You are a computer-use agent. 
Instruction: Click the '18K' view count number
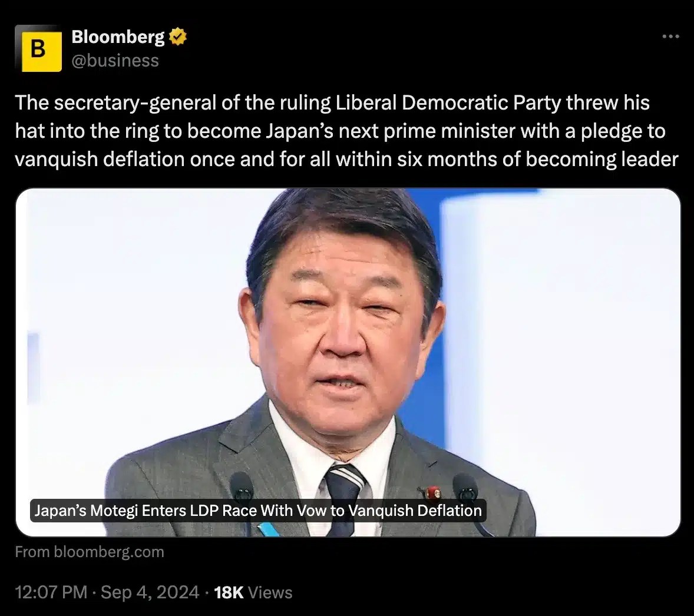[x=229, y=592]
